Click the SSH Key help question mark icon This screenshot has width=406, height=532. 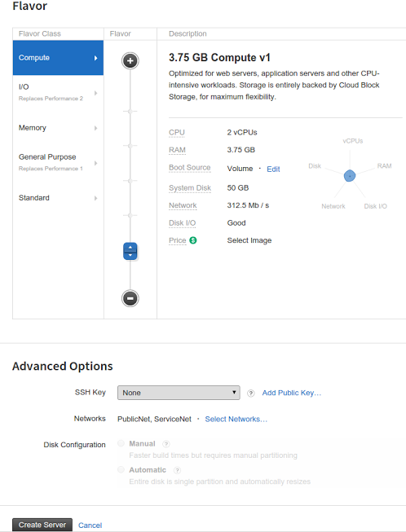point(251,394)
